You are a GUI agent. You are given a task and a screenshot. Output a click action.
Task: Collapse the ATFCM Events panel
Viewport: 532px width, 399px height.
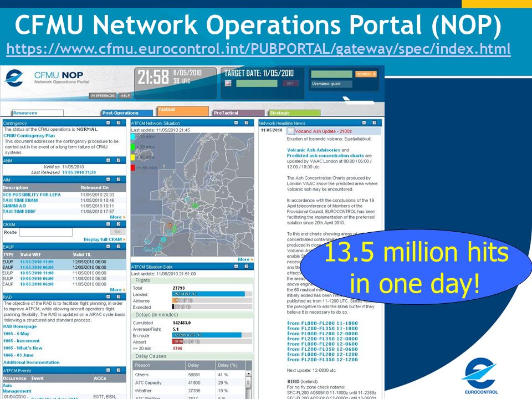click(108, 370)
